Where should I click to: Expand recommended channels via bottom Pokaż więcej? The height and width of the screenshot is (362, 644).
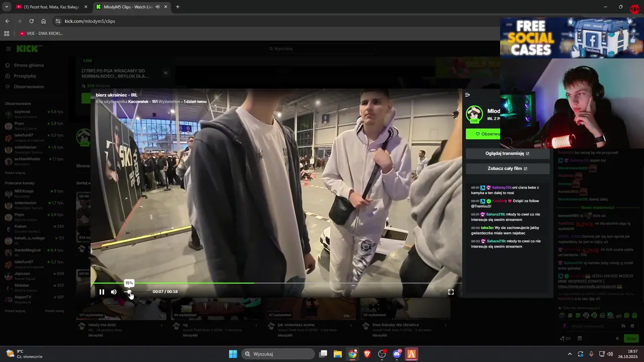click(15, 311)
